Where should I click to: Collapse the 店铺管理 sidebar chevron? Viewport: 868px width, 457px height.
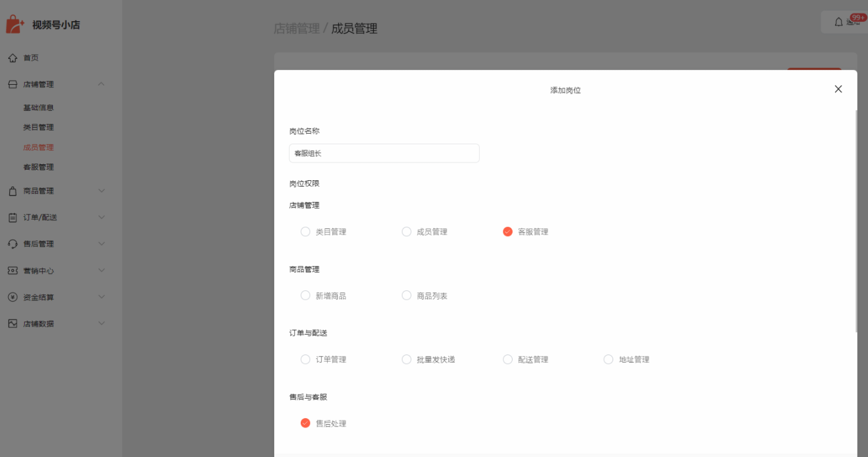[x=101, y=84]
